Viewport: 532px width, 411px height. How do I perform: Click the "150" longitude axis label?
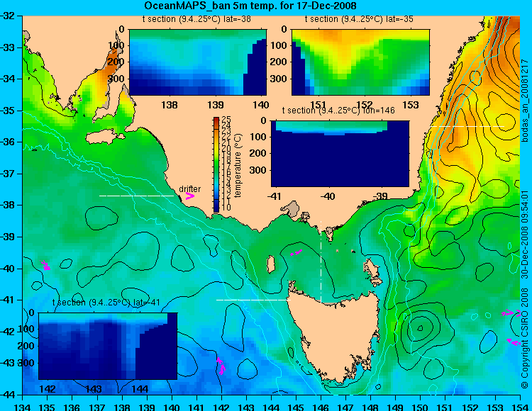point(421,407)
